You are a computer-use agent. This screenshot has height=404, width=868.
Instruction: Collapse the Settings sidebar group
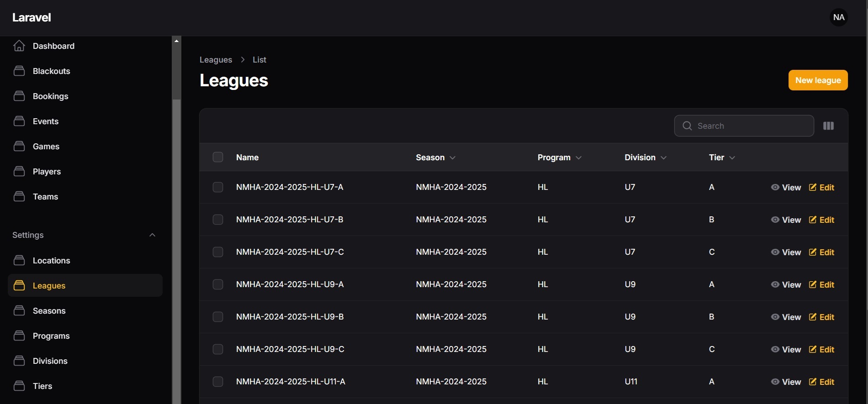coord(153,235)
